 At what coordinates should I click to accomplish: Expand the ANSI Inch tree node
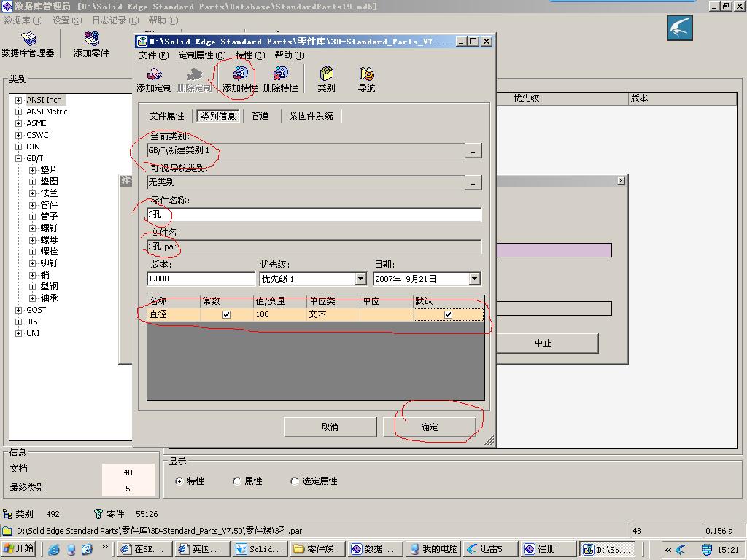18,100
